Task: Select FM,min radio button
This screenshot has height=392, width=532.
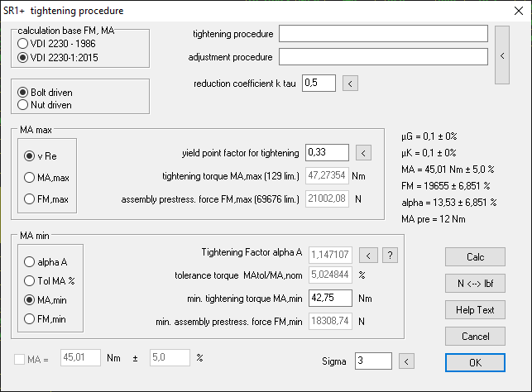Action: pos(30,318)
